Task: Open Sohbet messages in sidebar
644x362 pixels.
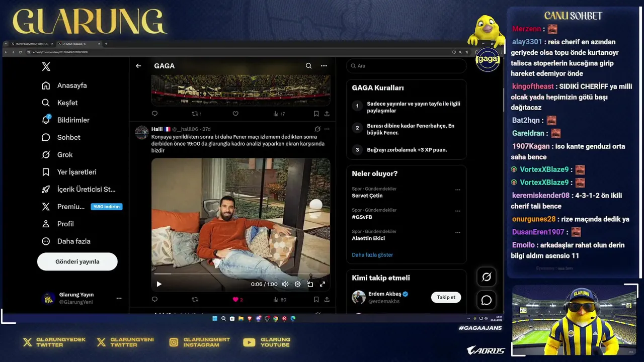Action: click(x=61, y=137)
